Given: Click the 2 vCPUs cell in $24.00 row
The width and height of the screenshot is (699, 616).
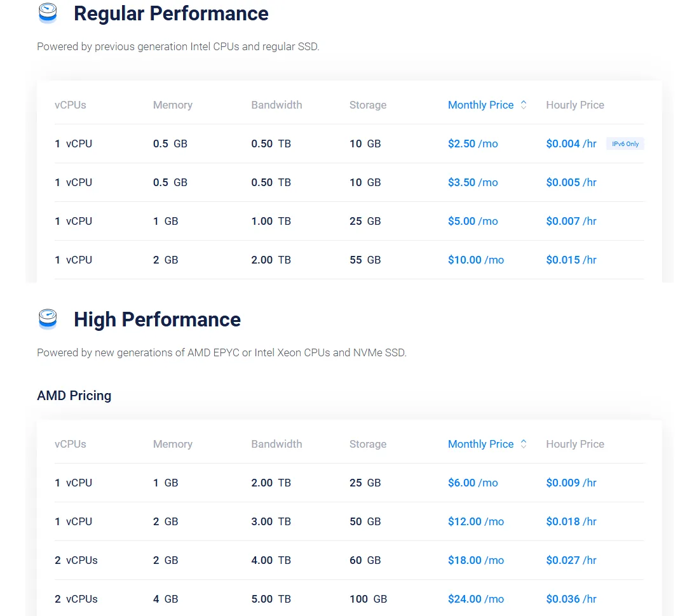Looking at the screenshot, I should coord(76,599).
